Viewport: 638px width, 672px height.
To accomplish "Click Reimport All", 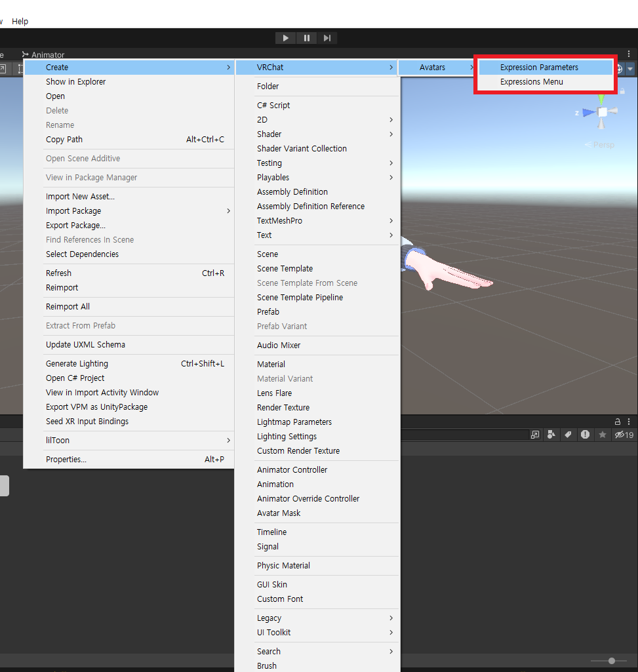I will click(129, 307).
